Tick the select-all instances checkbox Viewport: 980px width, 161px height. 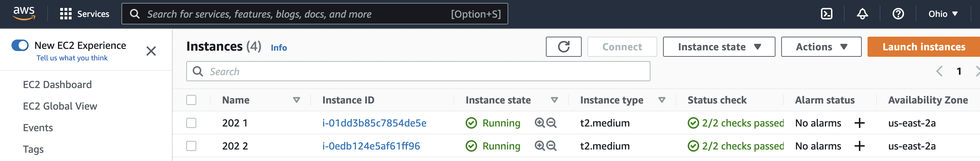[x=191, y=100]
